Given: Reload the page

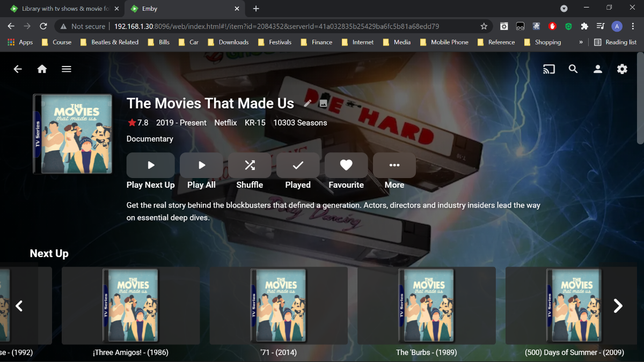Looking at the screenshot, I should click(x=43, y=26).
